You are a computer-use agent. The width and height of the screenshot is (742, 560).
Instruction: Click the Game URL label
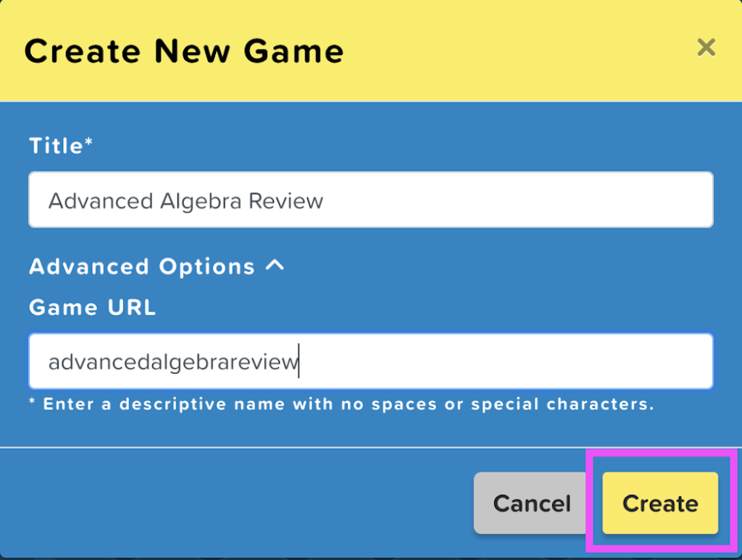(92, 307)
